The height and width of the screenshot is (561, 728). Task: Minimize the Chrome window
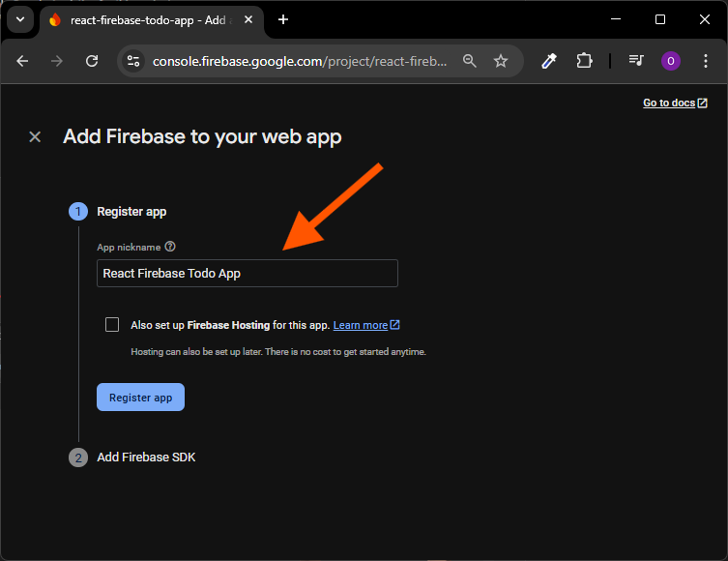pos(616,19)
